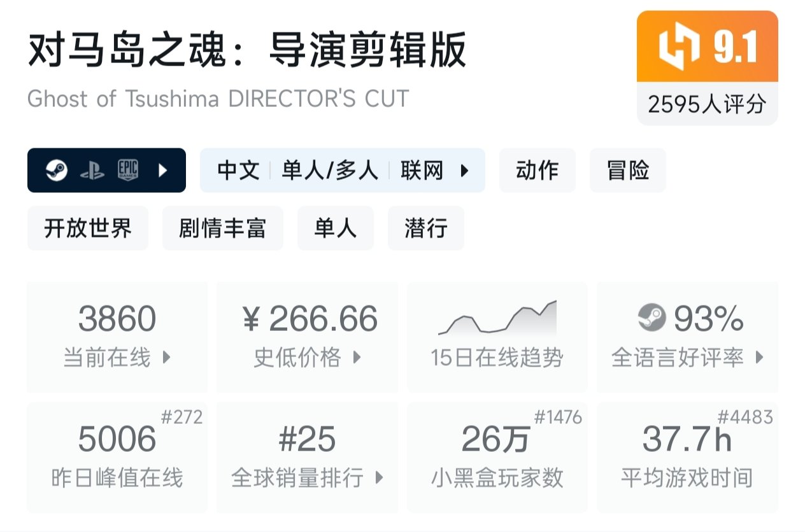
Task: Open the 平均游戏时间 37.7h card
Action: tap(687, 458)
